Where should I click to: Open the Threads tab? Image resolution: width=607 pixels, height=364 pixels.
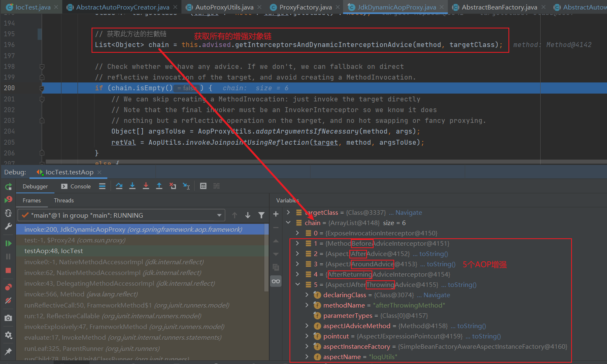coord(64,200)
